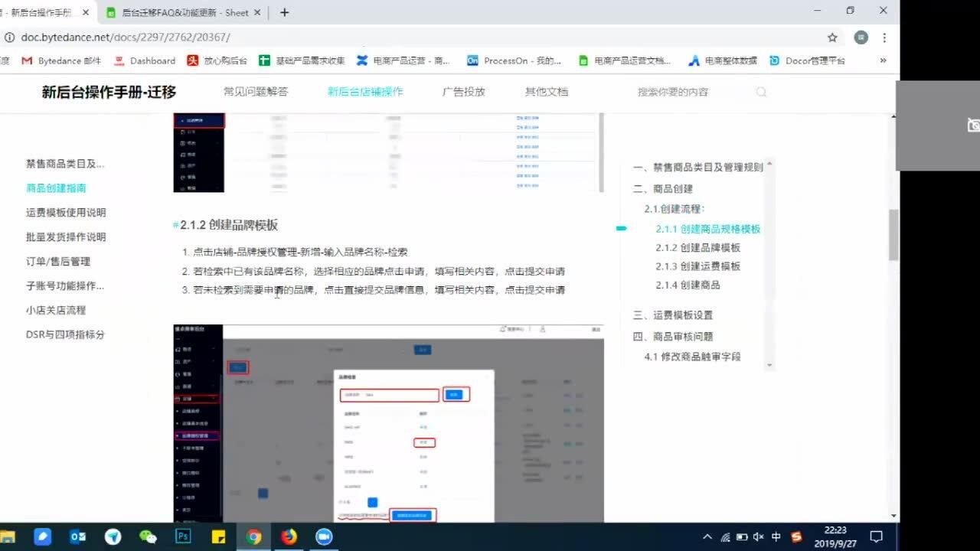
Task: Click the volume muted tray icon
Action: pos(759,536)
